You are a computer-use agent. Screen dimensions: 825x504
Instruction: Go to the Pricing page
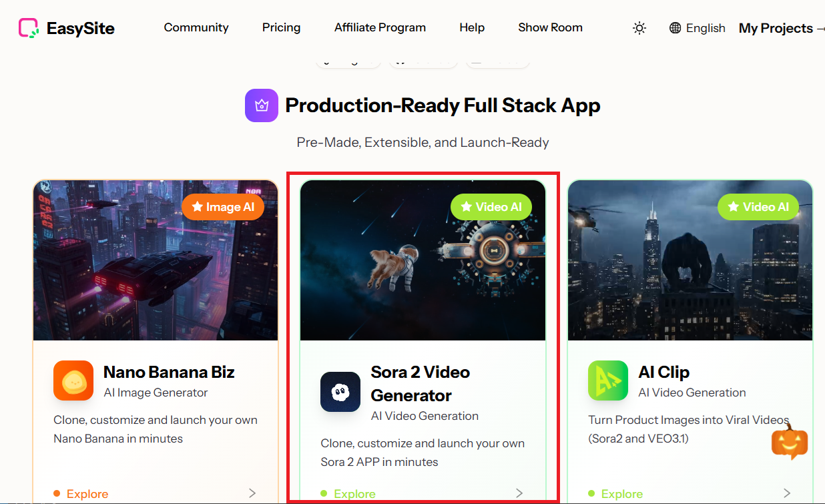click(x=281, y=27)
